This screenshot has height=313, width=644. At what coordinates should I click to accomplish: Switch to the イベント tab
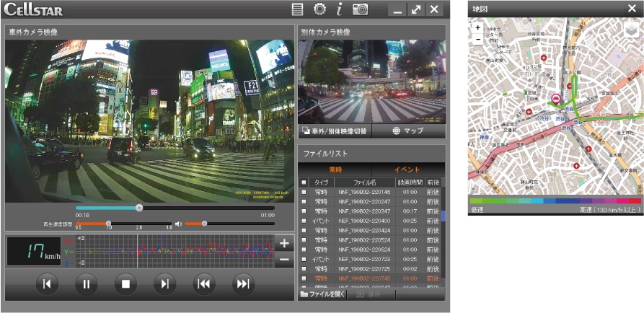406,169
